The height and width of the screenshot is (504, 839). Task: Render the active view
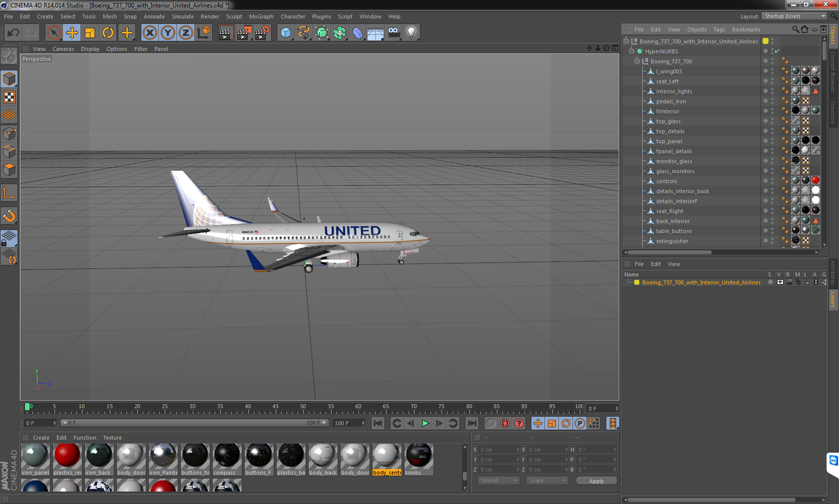226,33
